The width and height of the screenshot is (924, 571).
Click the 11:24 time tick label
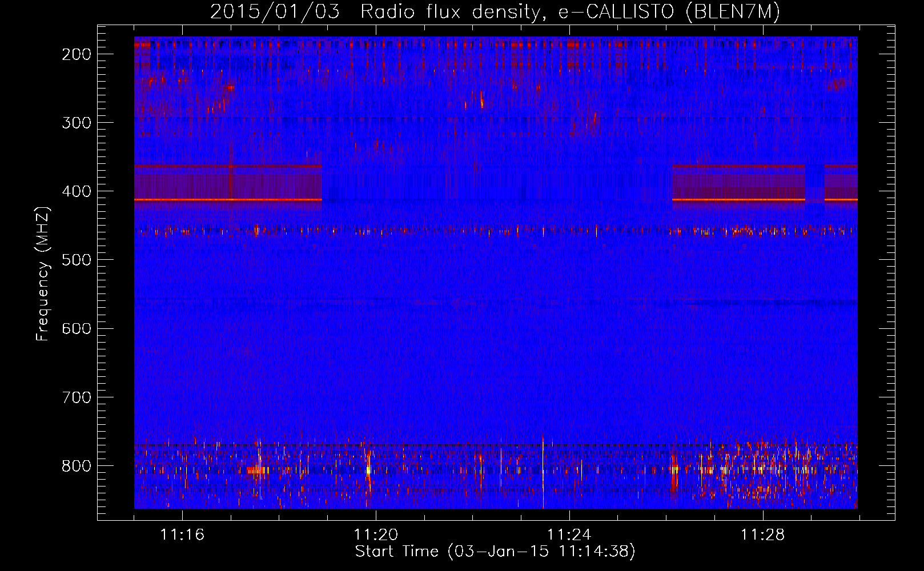(569, 535)
